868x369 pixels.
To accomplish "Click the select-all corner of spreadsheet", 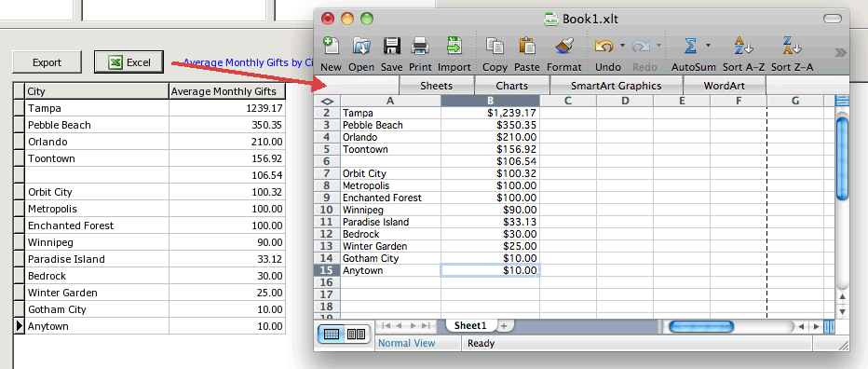I will click(327, 101).
